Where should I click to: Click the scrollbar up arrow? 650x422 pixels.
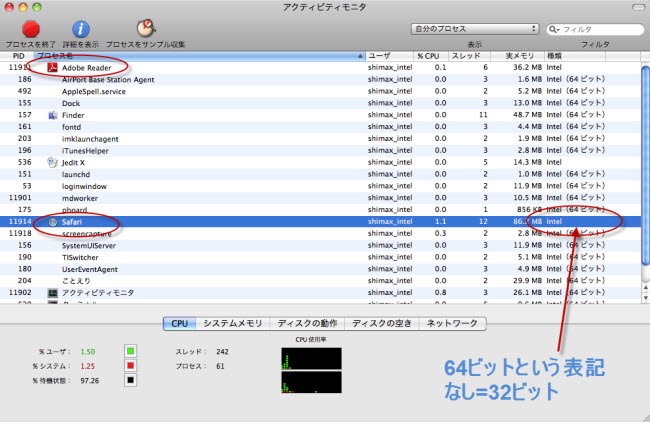pos(645,287)
